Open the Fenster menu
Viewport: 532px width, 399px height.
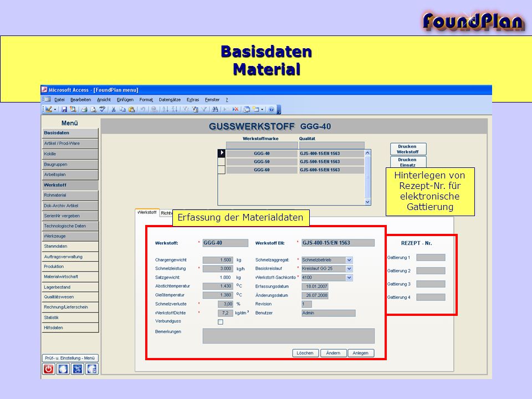(x=212, y=100)
